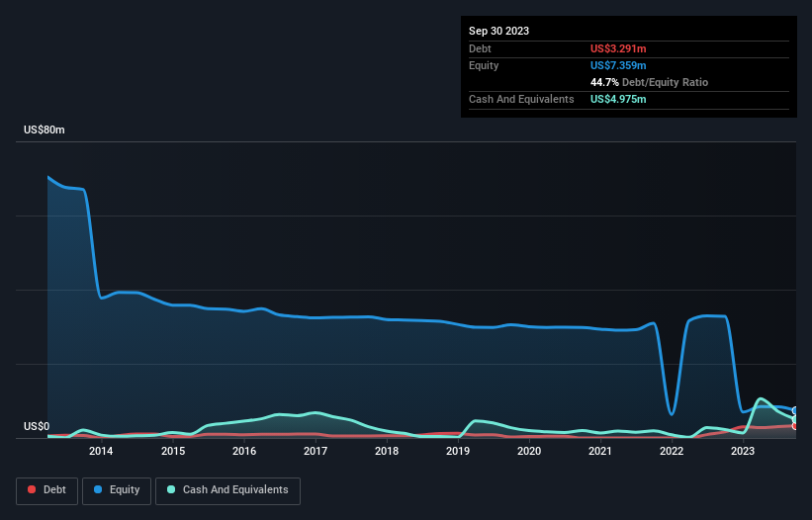Click the 2017 x-axis label
The width and height of the screenshot is (812, 520).
point(316,451)
